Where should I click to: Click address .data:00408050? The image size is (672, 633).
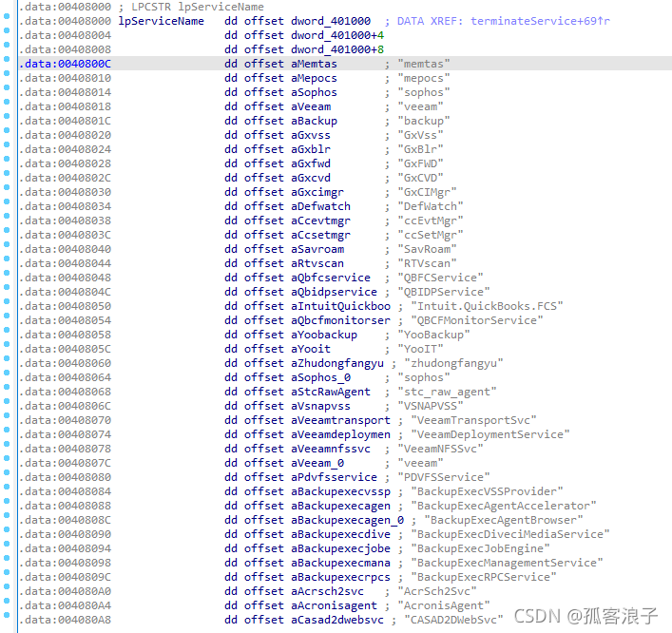coord(66,306)
